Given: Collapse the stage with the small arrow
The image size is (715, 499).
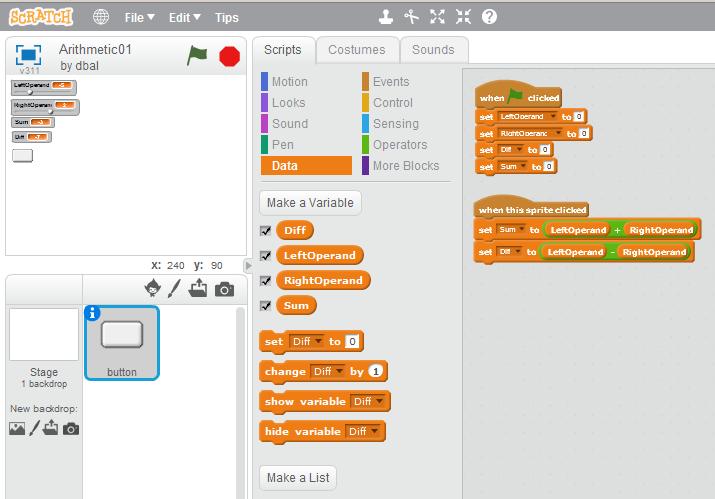Looking at the screenshot, I should [248, 265].
